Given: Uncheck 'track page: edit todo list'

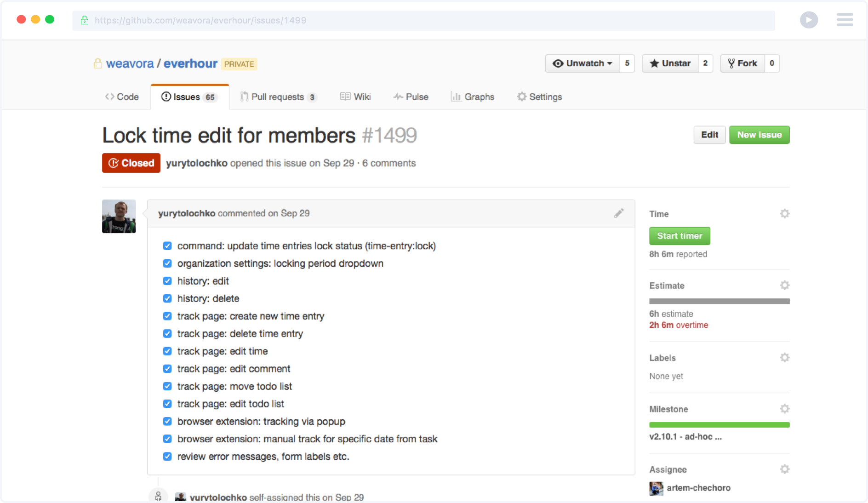Looking at the screenshot, I should [167, 404].
